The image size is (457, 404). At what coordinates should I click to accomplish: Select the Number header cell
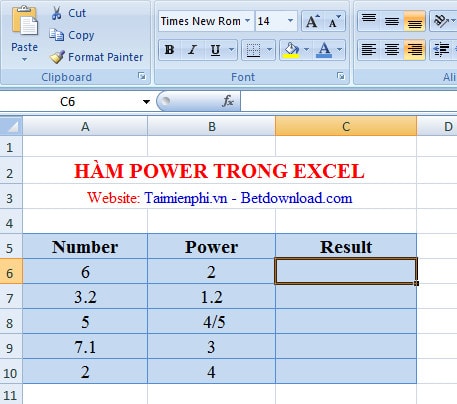point(85,246)
